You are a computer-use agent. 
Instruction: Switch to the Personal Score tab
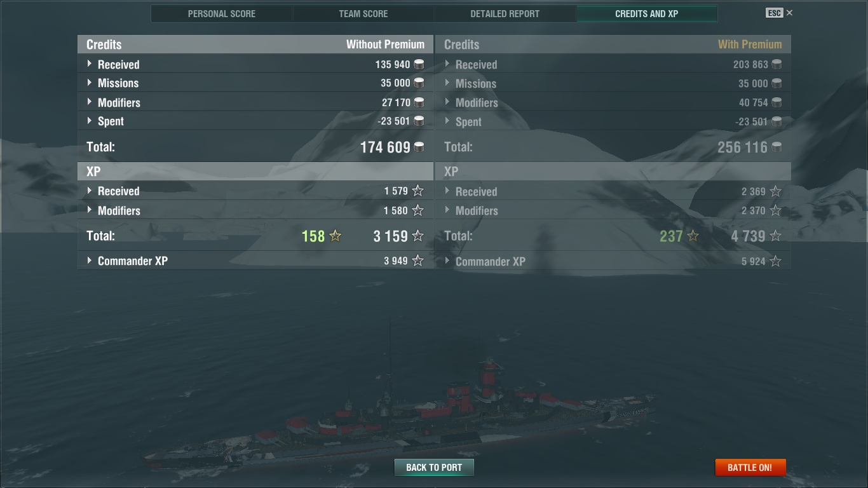tap(222, 13)
